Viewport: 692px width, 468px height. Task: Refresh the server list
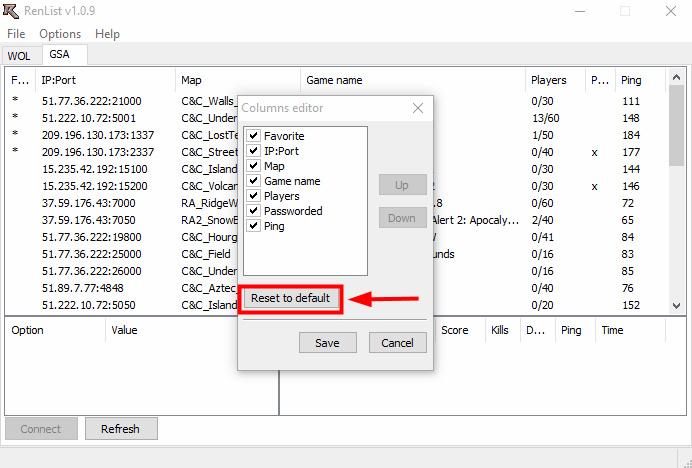click(x=121, y=429)
